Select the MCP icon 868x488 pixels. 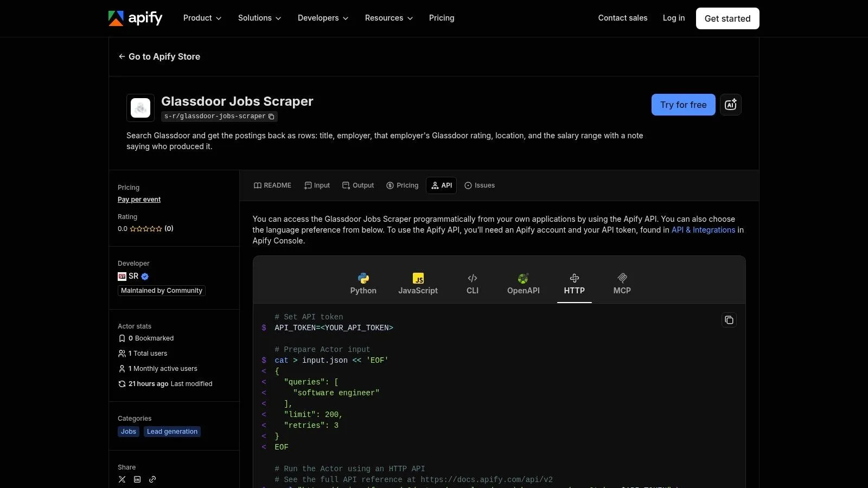[622, 278]
